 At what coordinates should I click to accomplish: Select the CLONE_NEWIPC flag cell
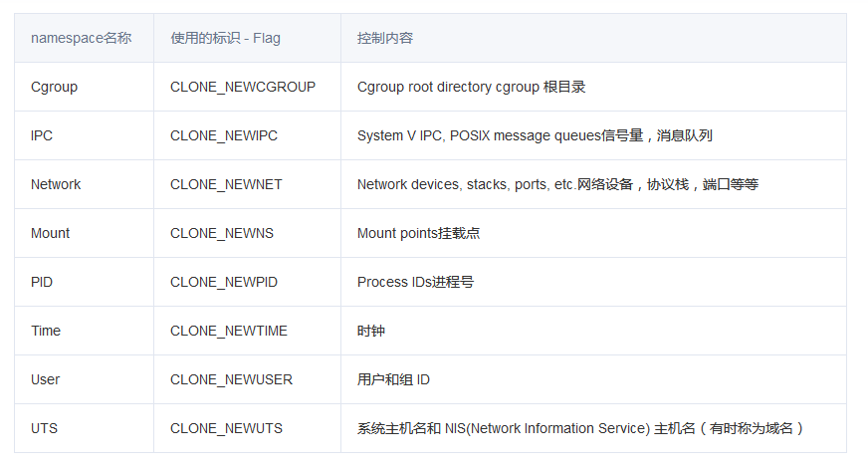248,135
